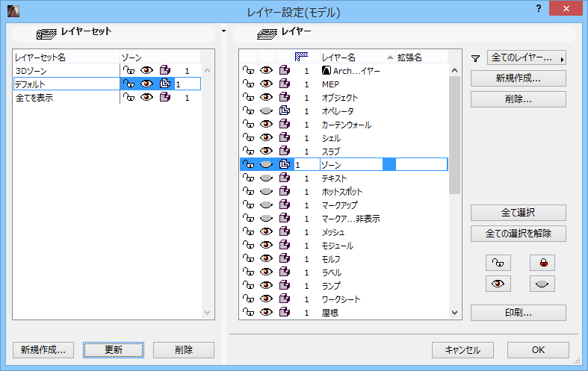The image size is (588, 371).
Task: Click solid/wireframe icon on オペレータ layer
Action: (x=285, y=111)
